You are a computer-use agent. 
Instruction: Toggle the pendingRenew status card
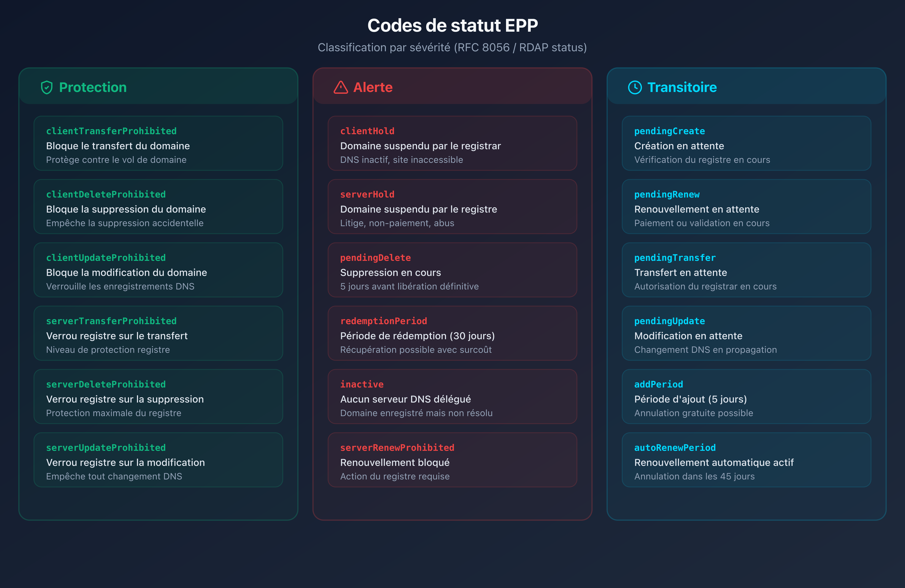point(746,207)
